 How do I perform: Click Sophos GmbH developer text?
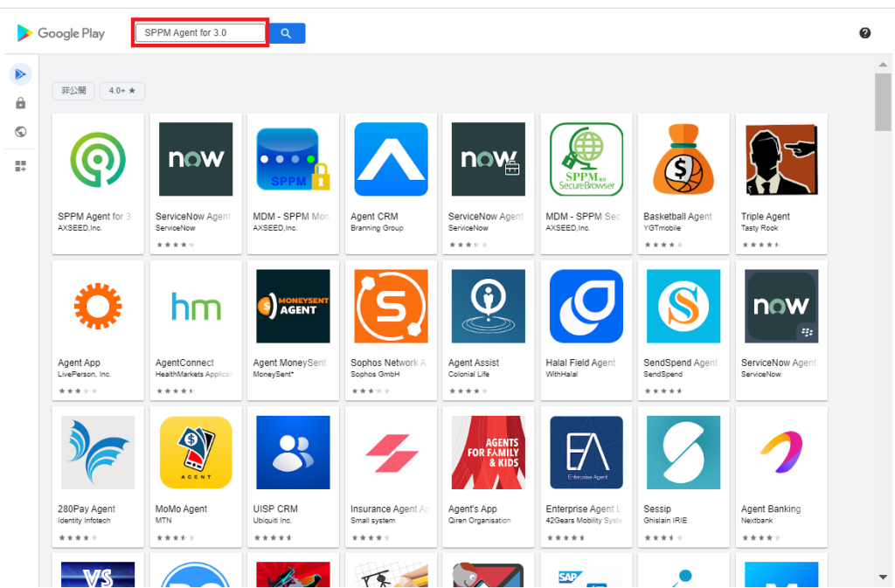pos(375,375)
